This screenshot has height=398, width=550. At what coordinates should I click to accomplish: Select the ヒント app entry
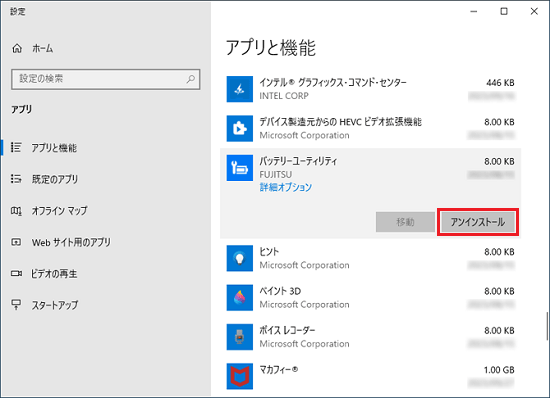pos(370,258)
